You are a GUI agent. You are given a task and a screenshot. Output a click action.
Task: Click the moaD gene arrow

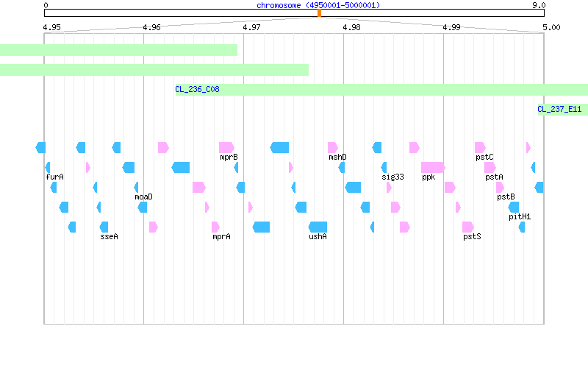(x=136, y=188)
